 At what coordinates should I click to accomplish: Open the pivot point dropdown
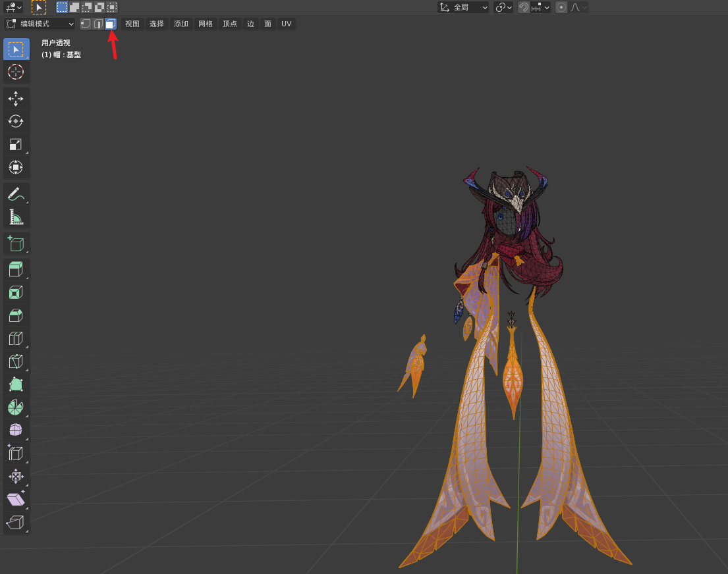[503, 7]
